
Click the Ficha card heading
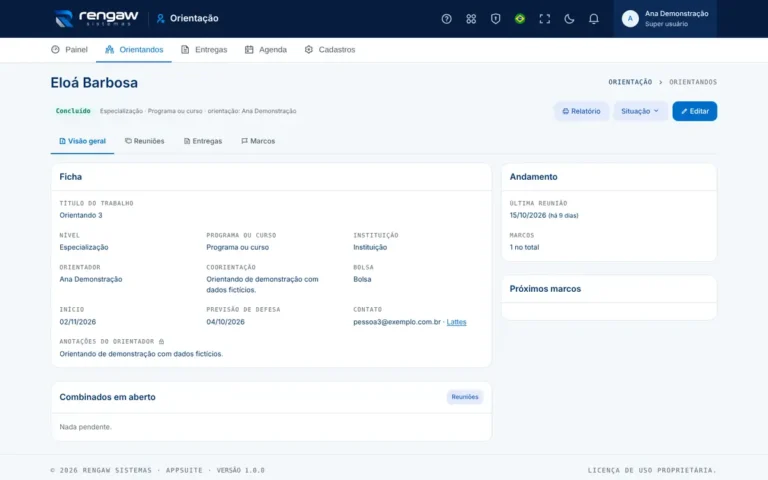(71, 177)
